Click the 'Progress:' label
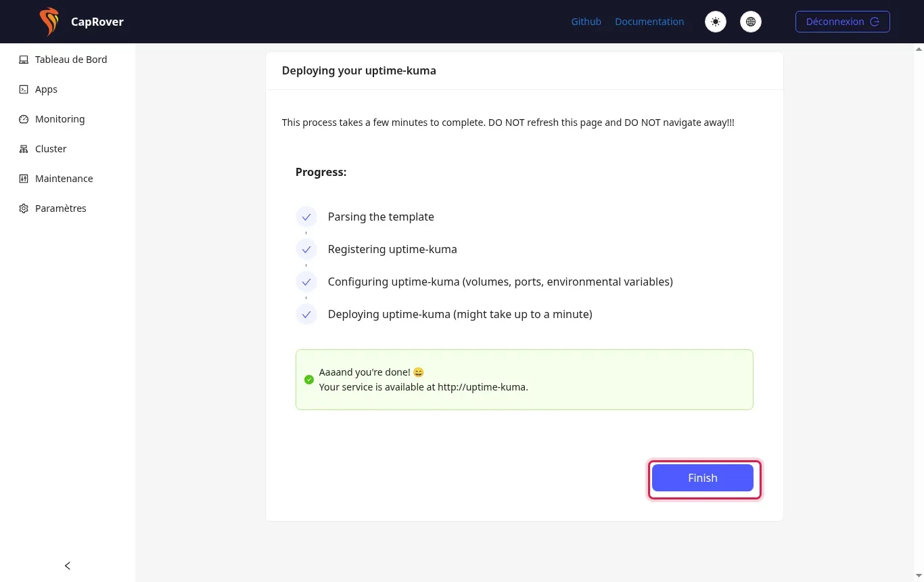 pos(321,172)
